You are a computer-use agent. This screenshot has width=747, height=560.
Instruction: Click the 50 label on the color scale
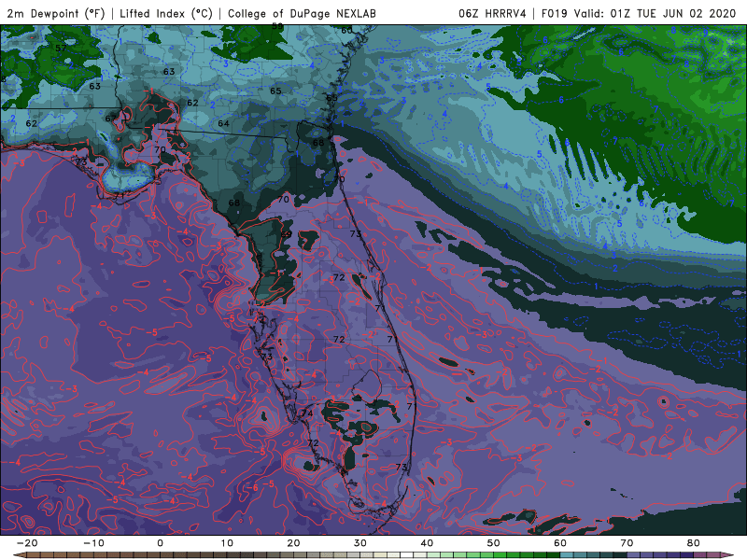(494, 543)
